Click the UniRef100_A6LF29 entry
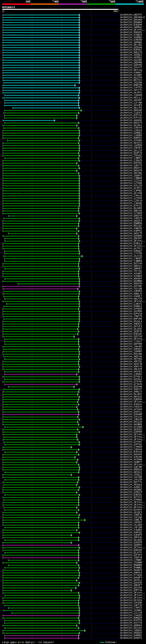The image size is (146, 644). pos(131,299)
